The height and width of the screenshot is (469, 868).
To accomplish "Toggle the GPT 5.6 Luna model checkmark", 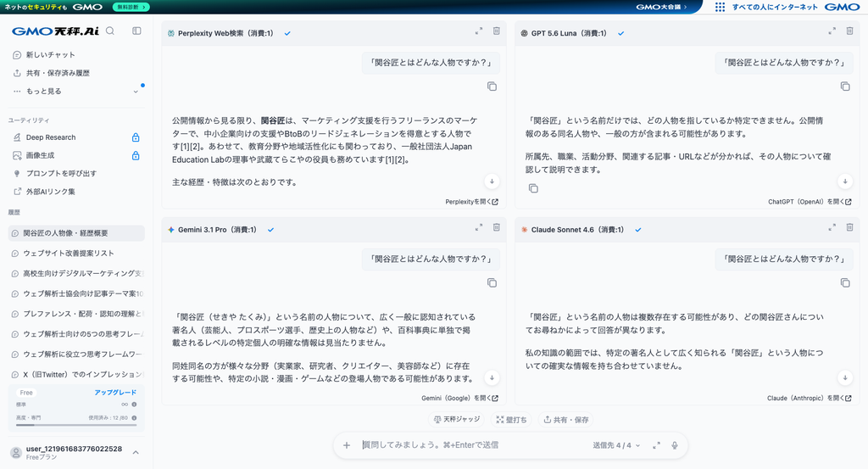I will click(x=621, y=33).
